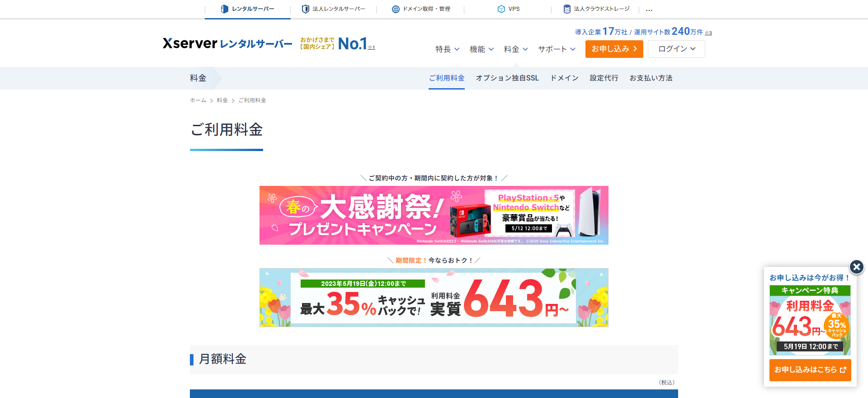Select the ご利用料金 tab

tap(447, 78)
